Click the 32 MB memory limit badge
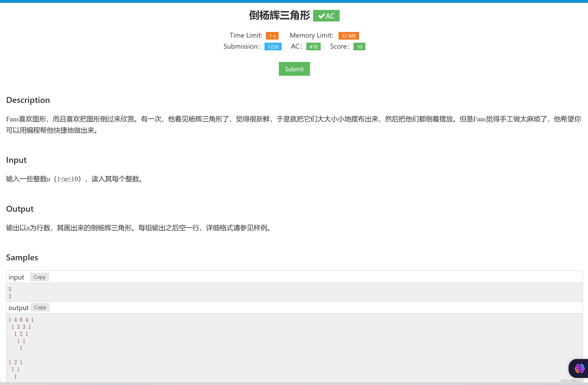Image resolution: width=588 pixels, height=385 pixels. pos(348,36)
